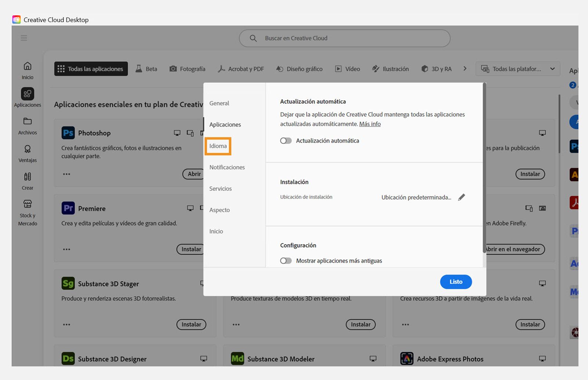
Task: Select the Aplicaciones preferences tab
Action: pyautogui.click(x=225, y=125)
